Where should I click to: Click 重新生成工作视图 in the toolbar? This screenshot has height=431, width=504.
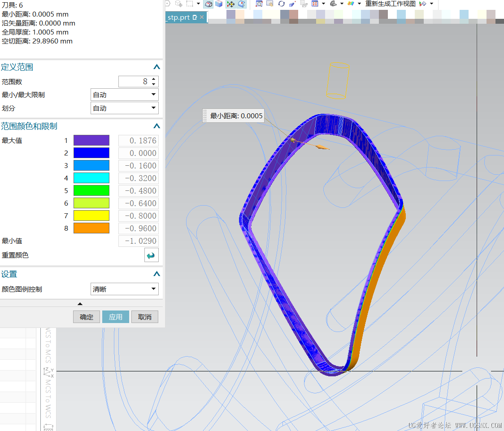point(391,4)
